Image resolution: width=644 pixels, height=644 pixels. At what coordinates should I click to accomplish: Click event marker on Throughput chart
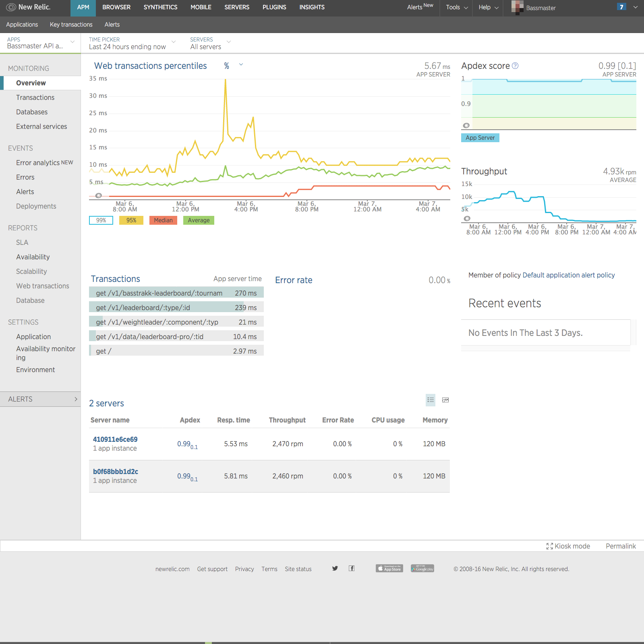point(467,219)
